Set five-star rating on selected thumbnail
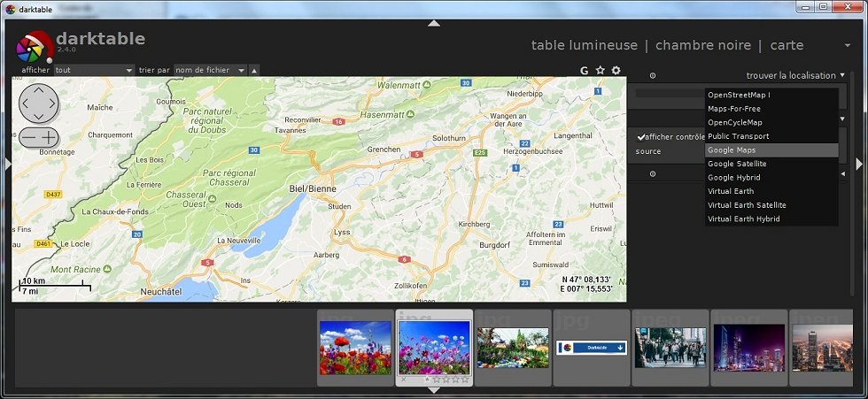 point(465,380)
